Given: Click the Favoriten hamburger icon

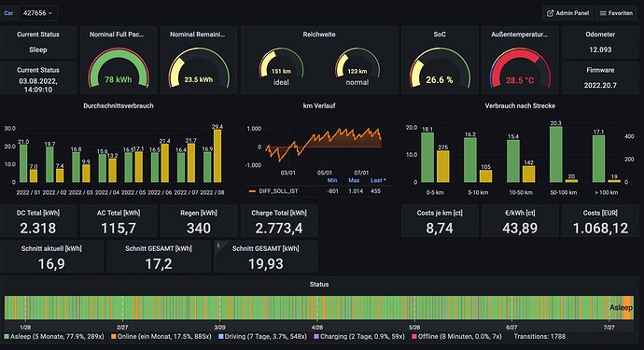Looking at the screenshot, I should [603, 14].
